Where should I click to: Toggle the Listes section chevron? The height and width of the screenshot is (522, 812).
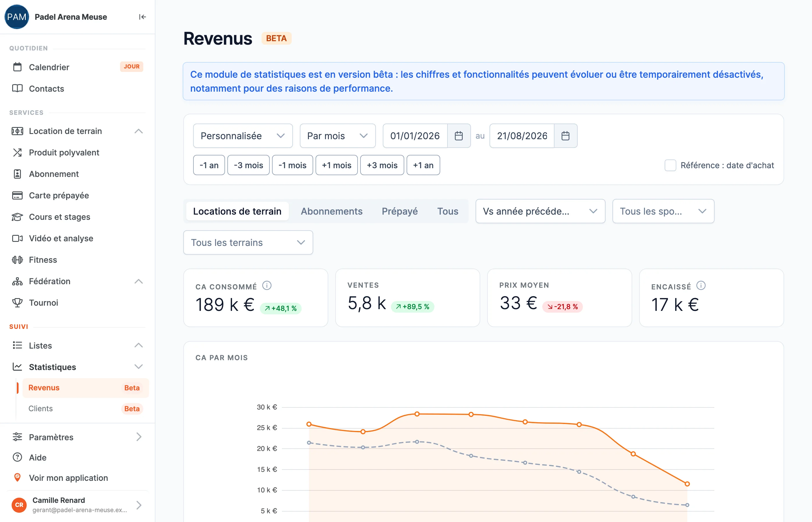pyautogui.click(x=139, y=345)
